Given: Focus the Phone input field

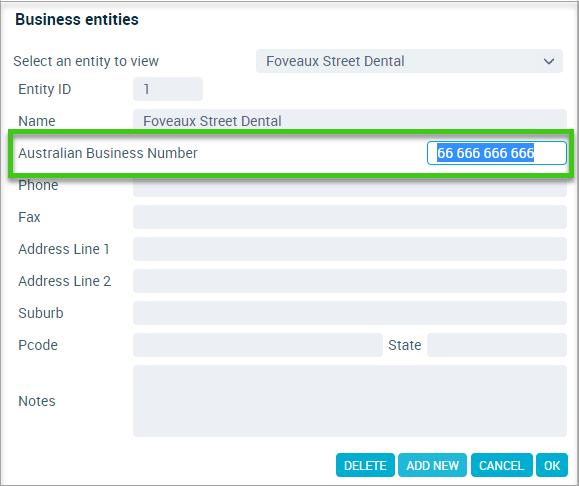Looking at the screenshot, I should point(350,187).
